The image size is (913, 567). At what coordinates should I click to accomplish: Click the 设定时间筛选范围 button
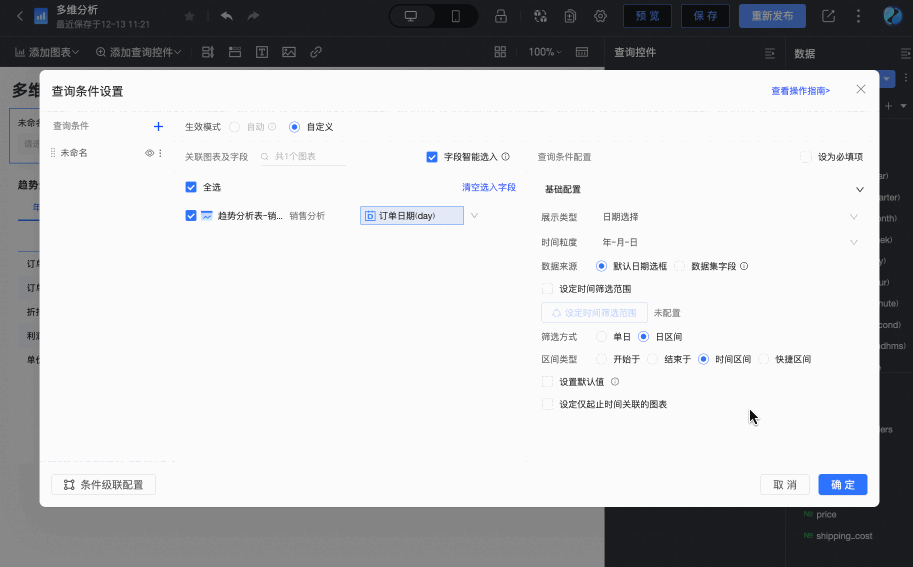pos(594,313)
